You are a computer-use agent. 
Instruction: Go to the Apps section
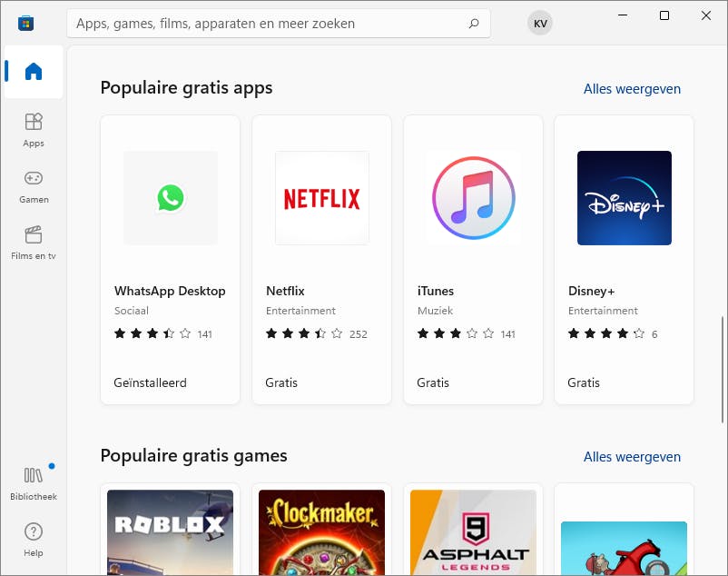pos(34,130)
